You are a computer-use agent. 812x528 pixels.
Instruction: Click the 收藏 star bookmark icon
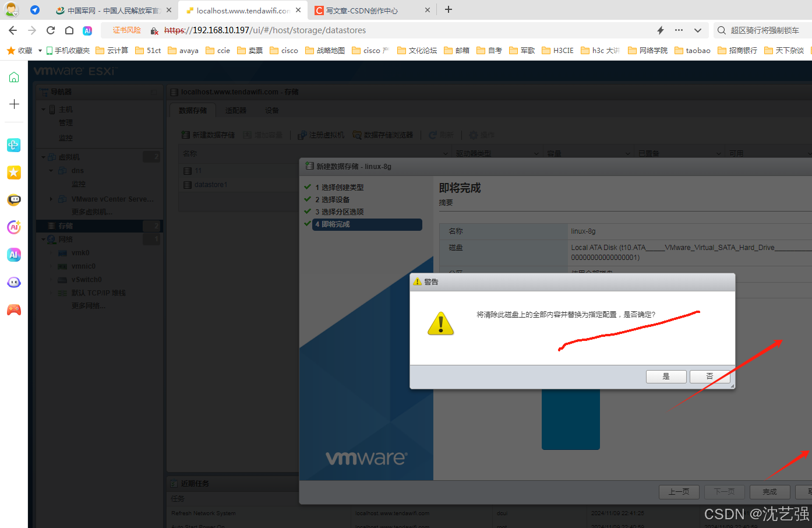pos(11,51)
